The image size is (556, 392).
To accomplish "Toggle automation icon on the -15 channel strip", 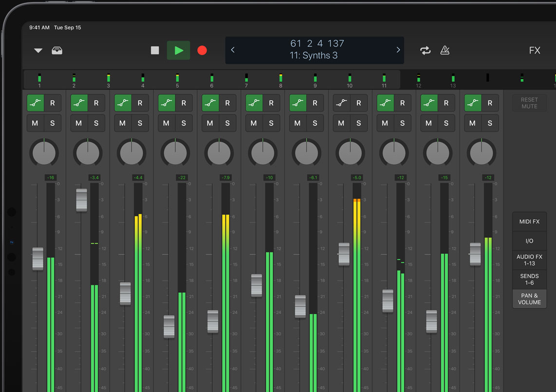I will coord(429,103).
